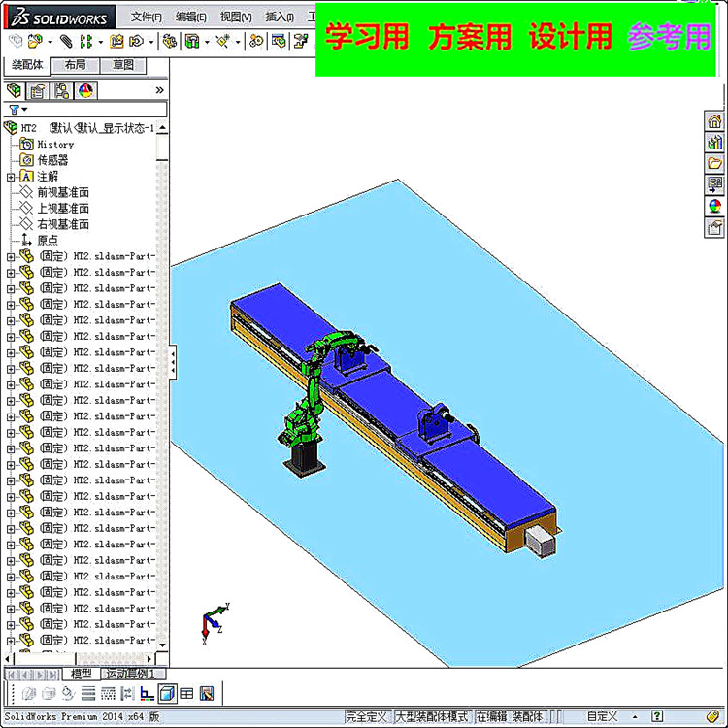This screenshot has height=728, width=728.
Task: Switch to the 运动算例1 motion study tab
Action: pyautogui.click(x=131, y=674)
